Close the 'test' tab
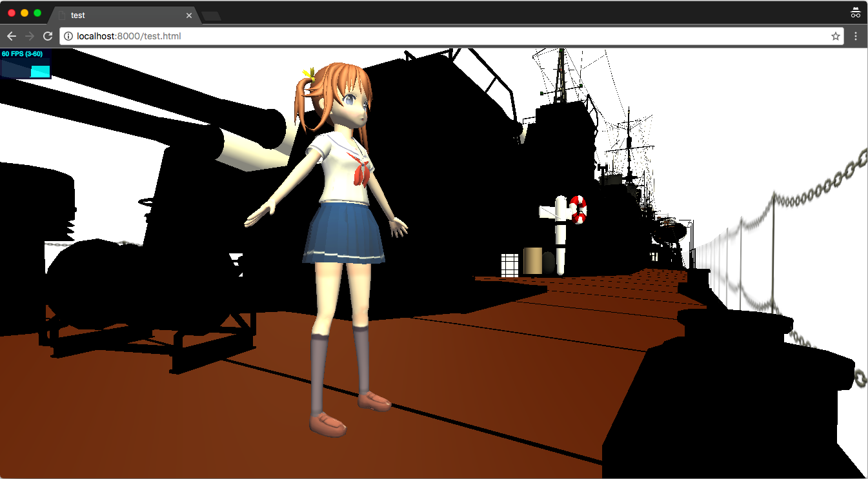 (x=189, y=15)
